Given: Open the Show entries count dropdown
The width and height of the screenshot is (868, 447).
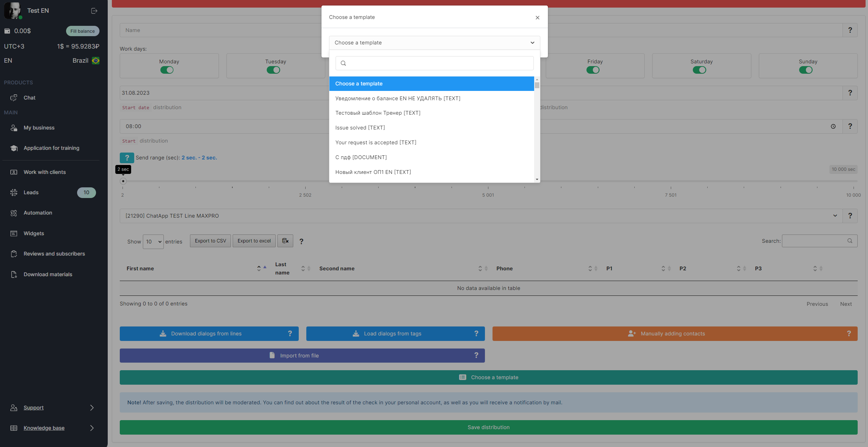Looking at the screenshot, I should pyautogui.click(x=153, y=242).
